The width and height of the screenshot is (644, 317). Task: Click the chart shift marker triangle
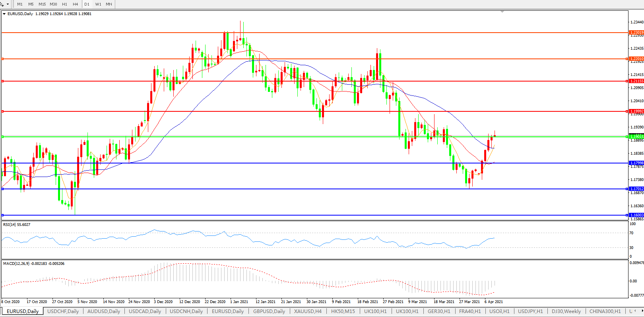(502, 12)
